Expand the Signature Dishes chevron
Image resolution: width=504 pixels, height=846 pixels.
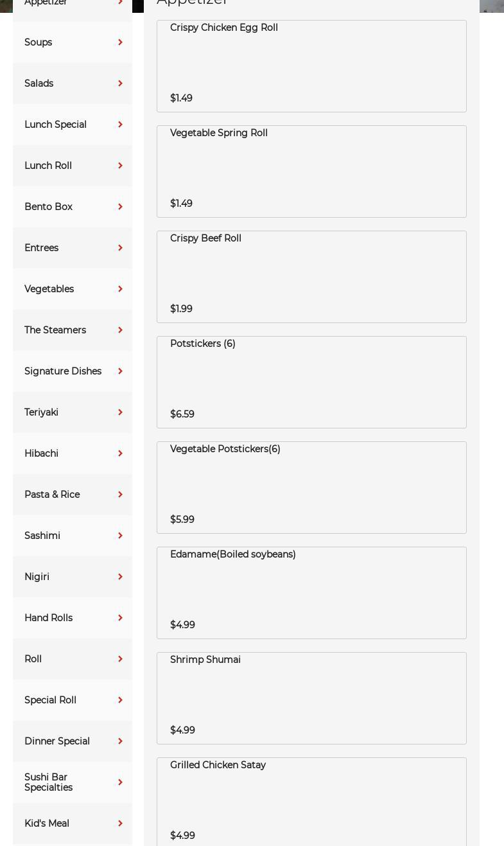point(120,371)
